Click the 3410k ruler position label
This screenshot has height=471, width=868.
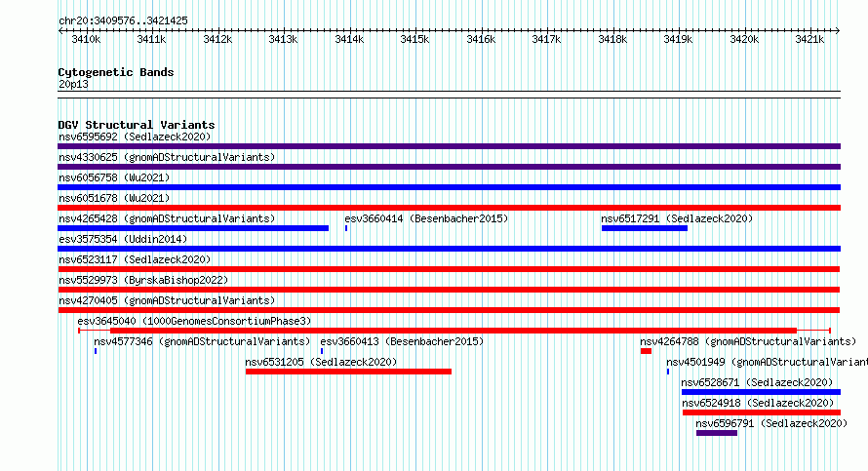pyautogui.click(x=87, y=39)
